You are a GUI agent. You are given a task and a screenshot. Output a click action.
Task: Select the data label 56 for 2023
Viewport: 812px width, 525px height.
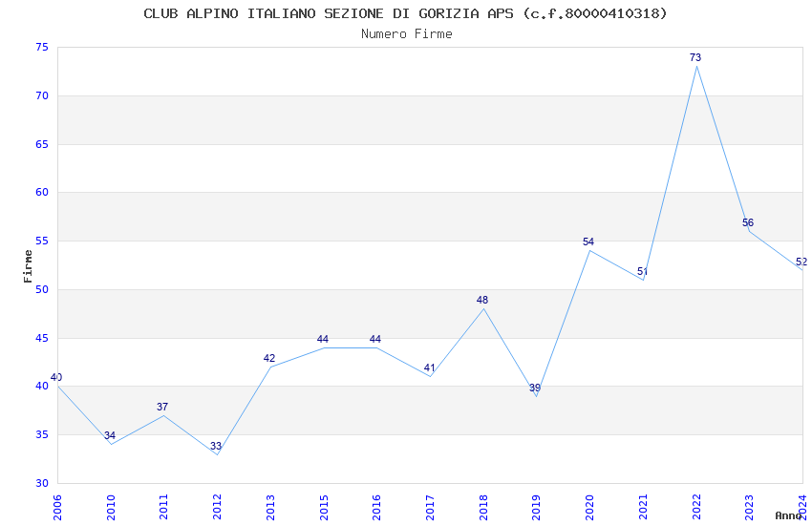point(748,222)
